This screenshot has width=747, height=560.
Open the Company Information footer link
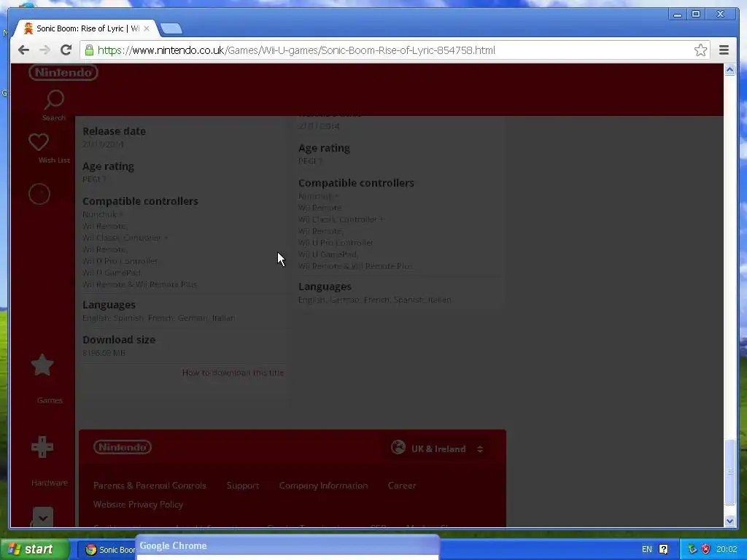[323, 485]
